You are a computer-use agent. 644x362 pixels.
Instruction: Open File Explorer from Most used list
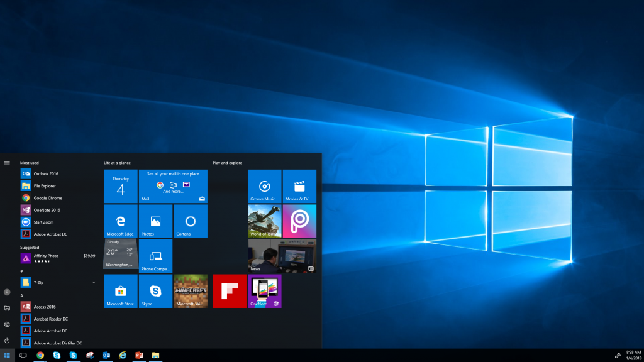click(58, 186)
